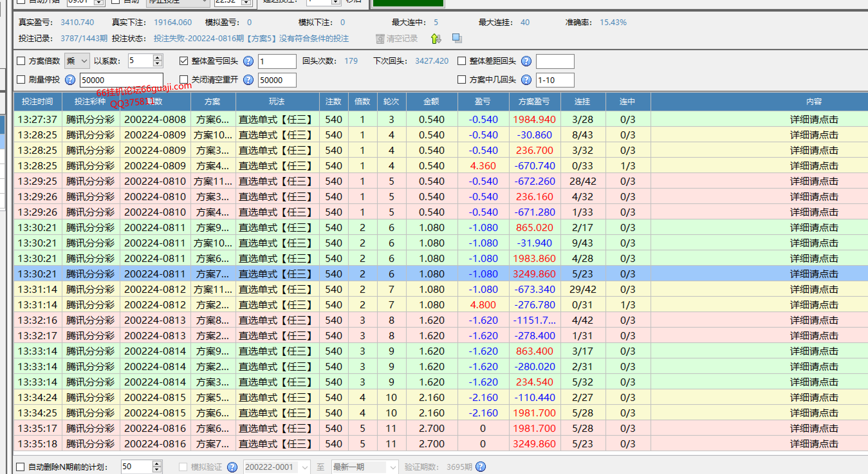Click the 真实盈亏 value 3410.740
The width and height of the screenshot is (868, 474).
(x=77, y=22)
